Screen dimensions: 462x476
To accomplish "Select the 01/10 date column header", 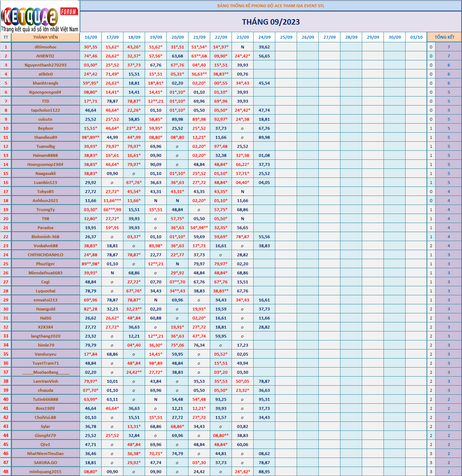I will click(x=416, y=37).
